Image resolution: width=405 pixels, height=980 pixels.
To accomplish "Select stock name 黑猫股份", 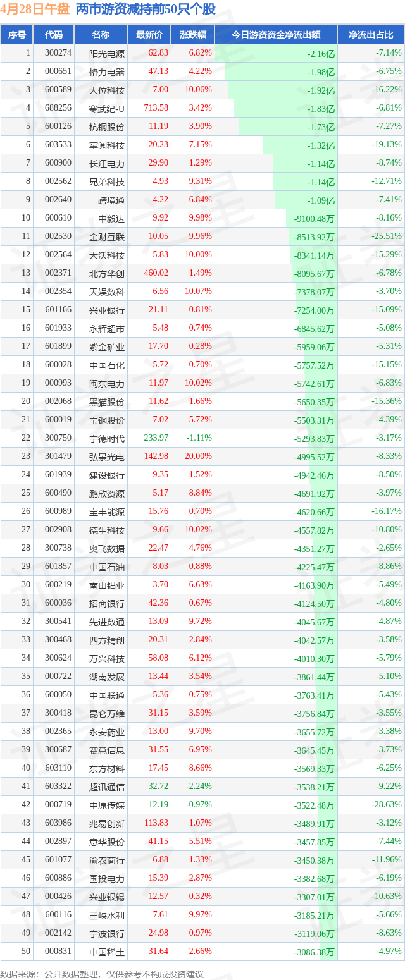I will [x=107, y=401].
